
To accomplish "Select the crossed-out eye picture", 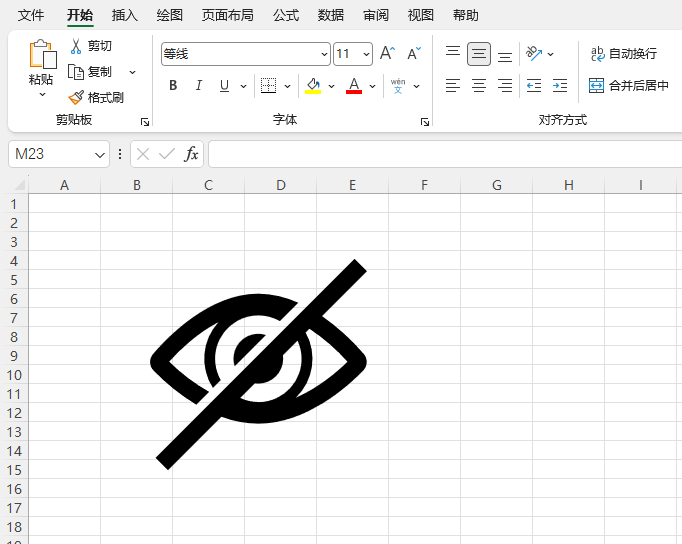I will click(259, 364).
